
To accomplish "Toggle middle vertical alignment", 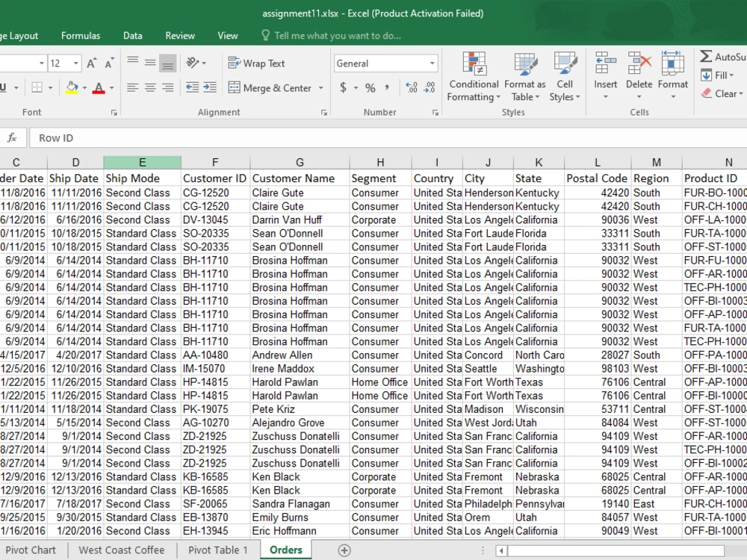I will [x=149, y=63].
